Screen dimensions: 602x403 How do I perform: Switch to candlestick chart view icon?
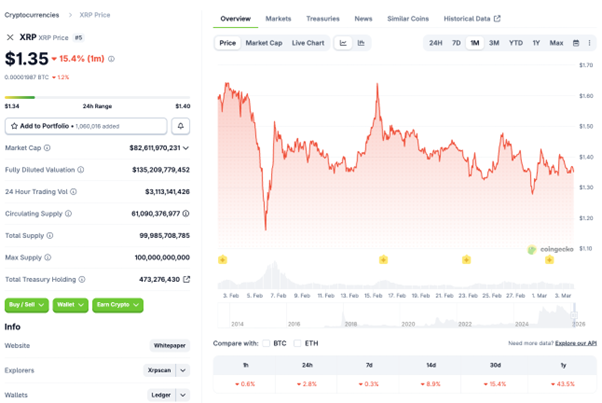click(x=361, y=43)
